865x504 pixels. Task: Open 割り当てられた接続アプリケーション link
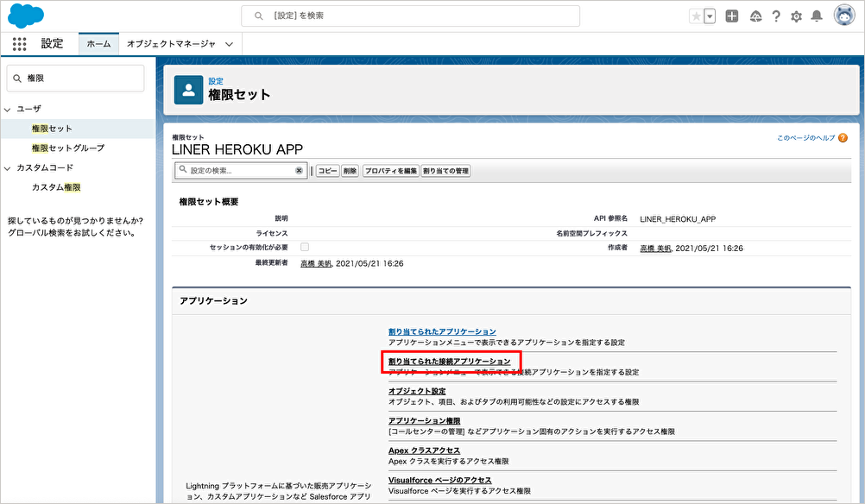coord(450,362)
